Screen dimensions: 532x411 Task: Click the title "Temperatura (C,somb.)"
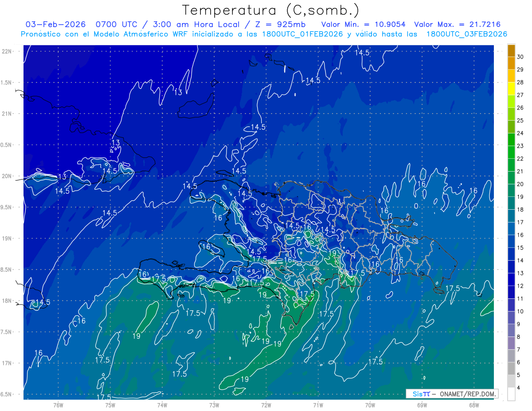click(270, 10)
